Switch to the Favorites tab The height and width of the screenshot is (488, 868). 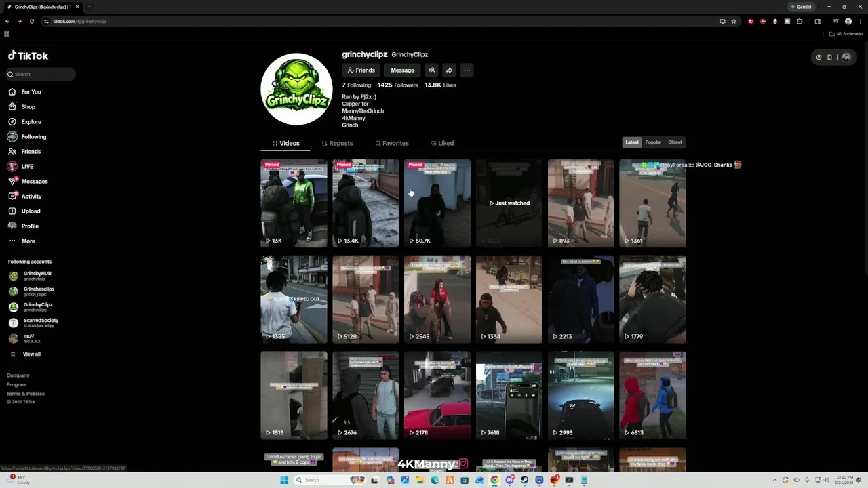[392, 143]
